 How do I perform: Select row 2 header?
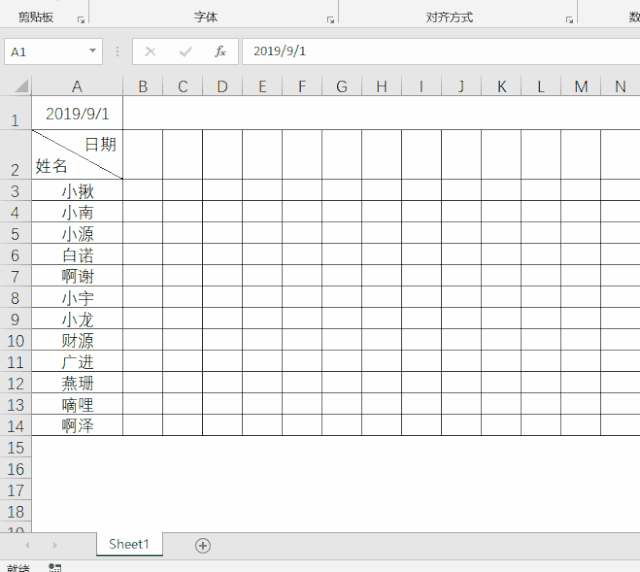(16, 154)
